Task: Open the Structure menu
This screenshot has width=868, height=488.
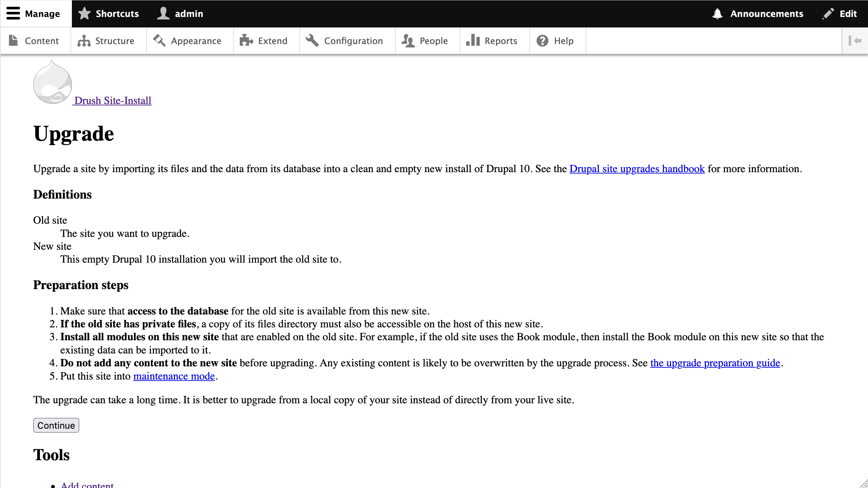Action: pyautogui.click(x=115, y=41)
